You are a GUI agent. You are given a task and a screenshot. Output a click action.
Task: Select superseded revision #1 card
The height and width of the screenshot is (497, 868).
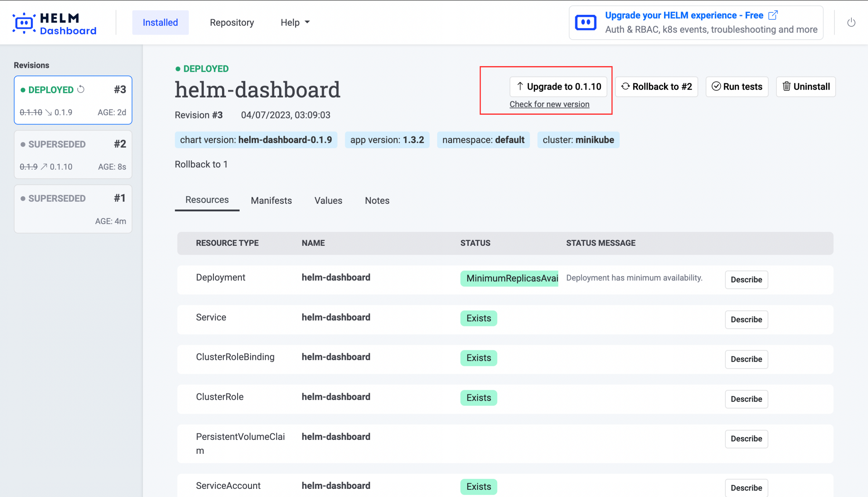(73, 209)
